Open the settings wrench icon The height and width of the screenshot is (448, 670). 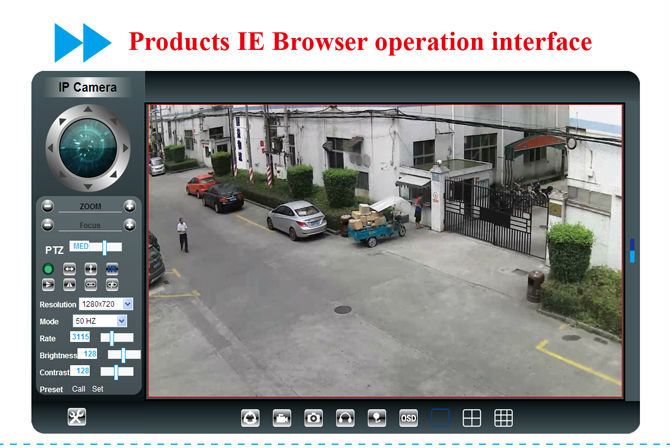[x=77, y=417]
